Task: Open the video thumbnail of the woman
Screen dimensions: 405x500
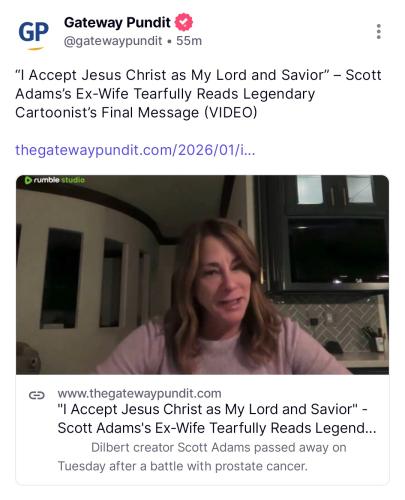Action: coord(202,275)
